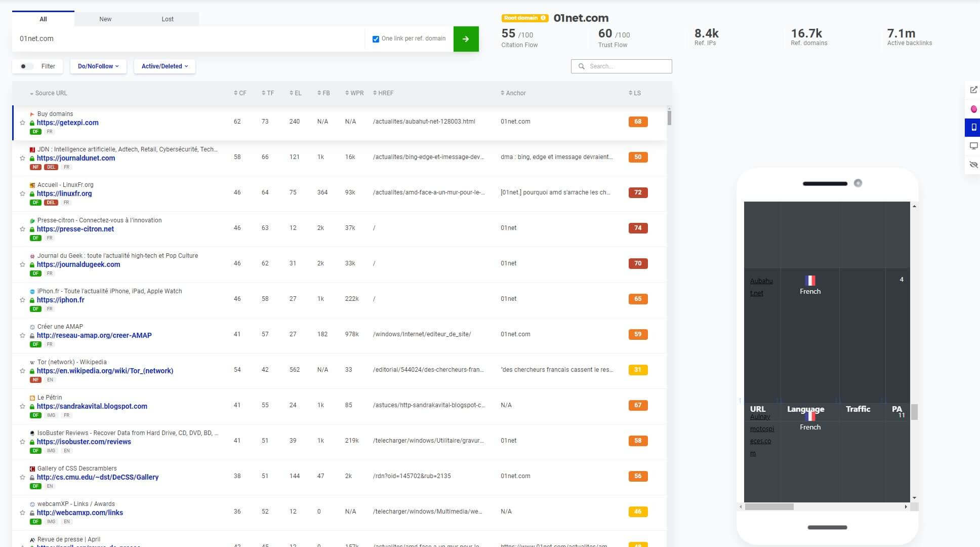
Task: Switch preview to desktop view
Action: click(972, 146)
